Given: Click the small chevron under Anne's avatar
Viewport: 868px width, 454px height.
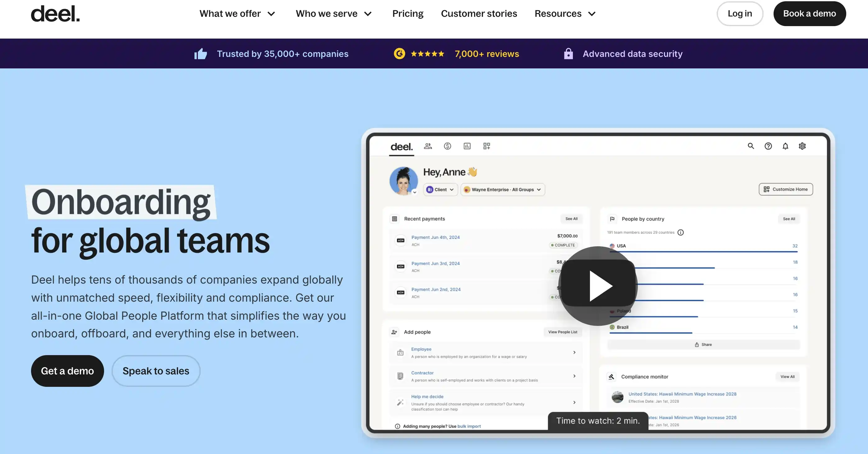Looking at the screenshot, I should coord(415,192).
